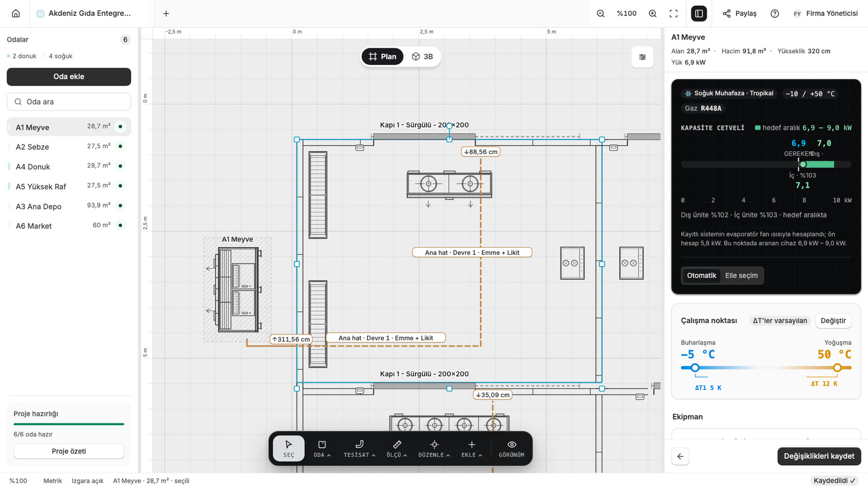Click the 4 soğuk filter text
The image size is (868, 488).
pyautogui.click(x=61, y=56)
